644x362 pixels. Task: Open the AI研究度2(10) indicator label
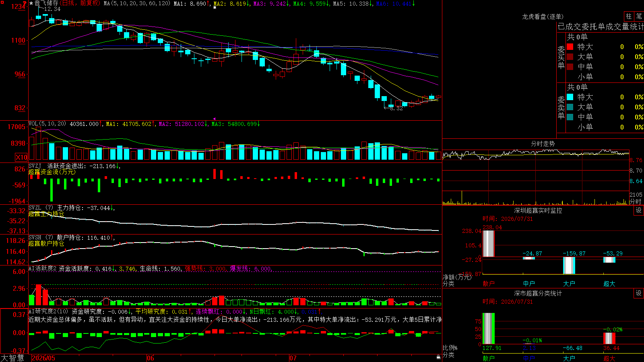coord(48,311)
